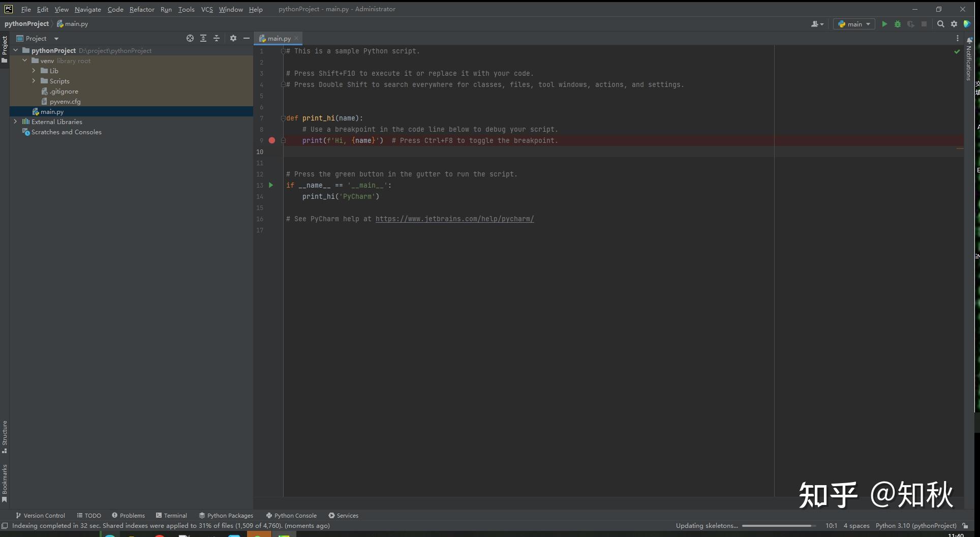Viewport: 980px width, 537px height.
Task: Open the Terminal tool window tab
Action: coord(171,515)
